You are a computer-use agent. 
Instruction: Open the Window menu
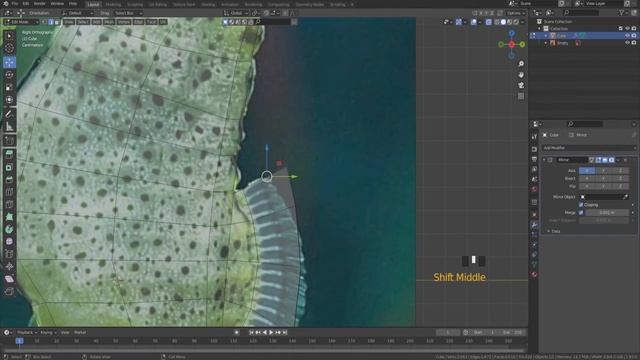[x=57, y=4]
